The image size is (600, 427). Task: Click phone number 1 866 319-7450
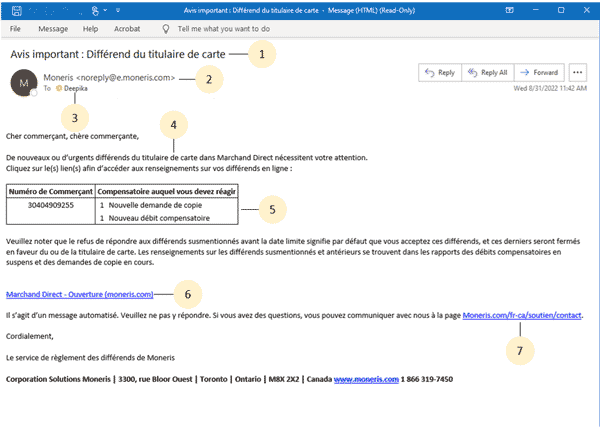pos(427,379)
